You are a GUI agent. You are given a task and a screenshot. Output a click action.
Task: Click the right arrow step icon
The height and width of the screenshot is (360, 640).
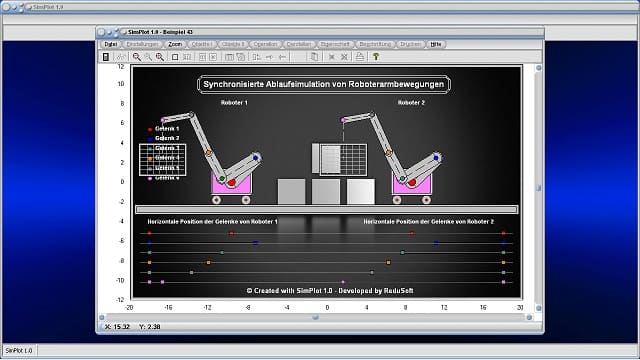(x=269, y=57)
